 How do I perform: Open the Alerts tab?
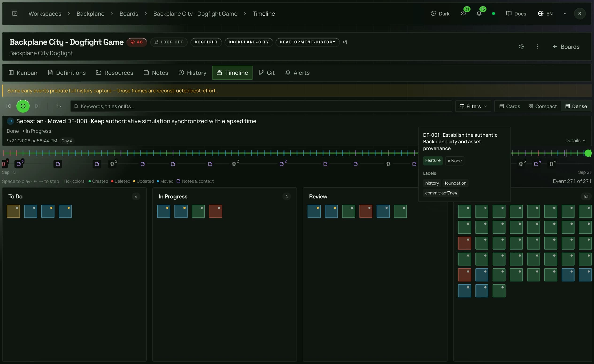coord(297,72)
